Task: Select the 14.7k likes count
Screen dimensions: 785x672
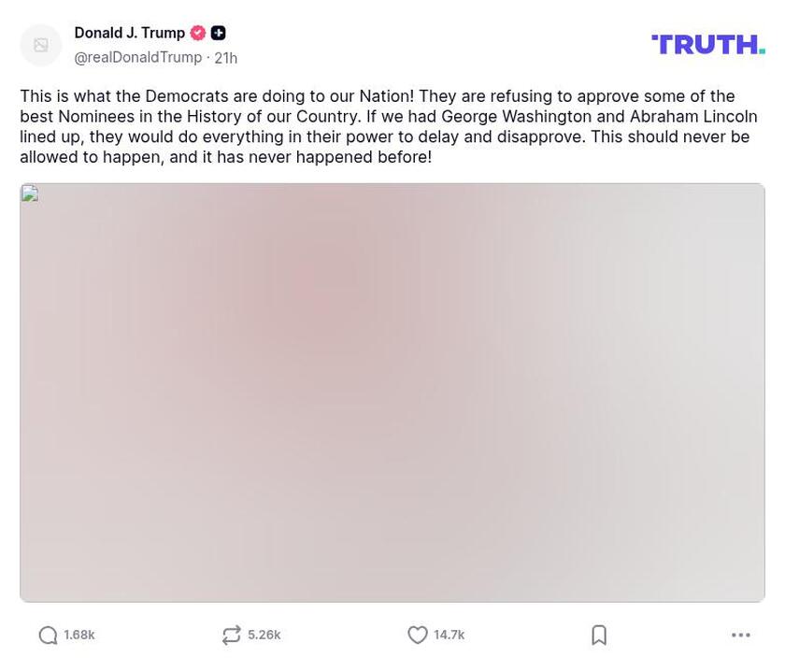Action: point(448,634)
